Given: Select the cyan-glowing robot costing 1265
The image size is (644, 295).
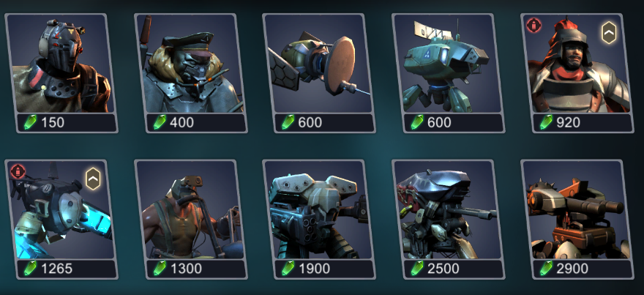Looking at the screenshot, I should (x=61, y=219).
